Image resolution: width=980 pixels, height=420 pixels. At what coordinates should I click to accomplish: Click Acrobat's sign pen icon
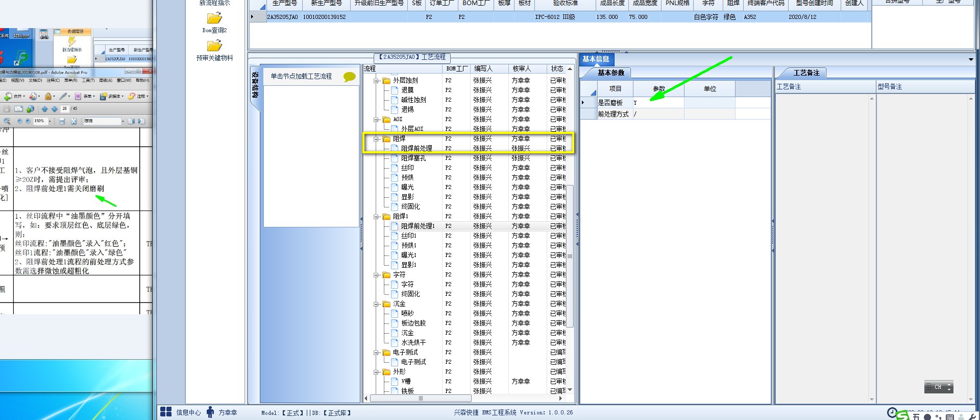[x=63, y=96]
